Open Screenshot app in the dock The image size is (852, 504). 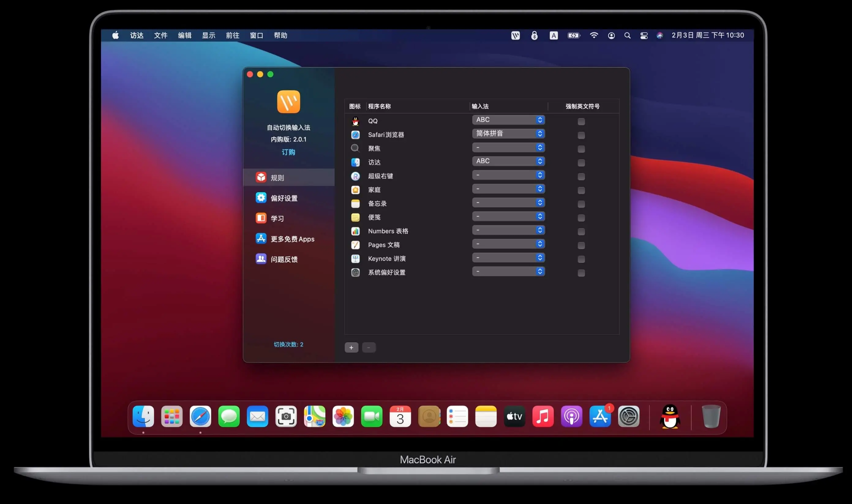point(286,416)
